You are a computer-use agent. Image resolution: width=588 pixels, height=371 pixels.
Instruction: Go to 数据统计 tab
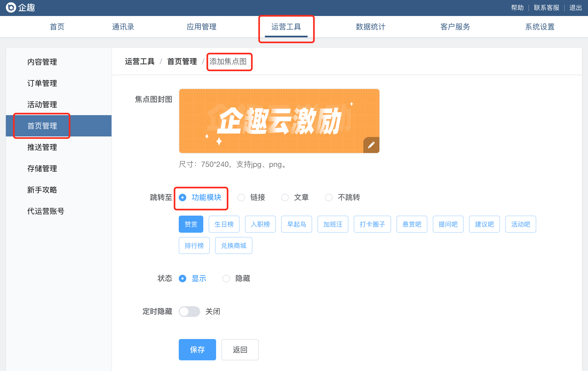click(371, 27)
